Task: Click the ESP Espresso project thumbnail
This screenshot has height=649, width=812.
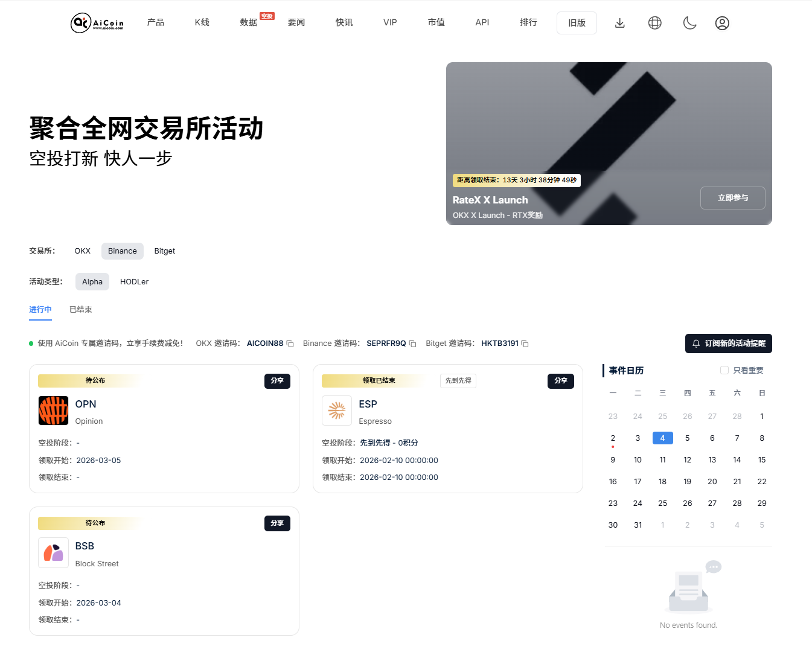Action: click(336, 410)
